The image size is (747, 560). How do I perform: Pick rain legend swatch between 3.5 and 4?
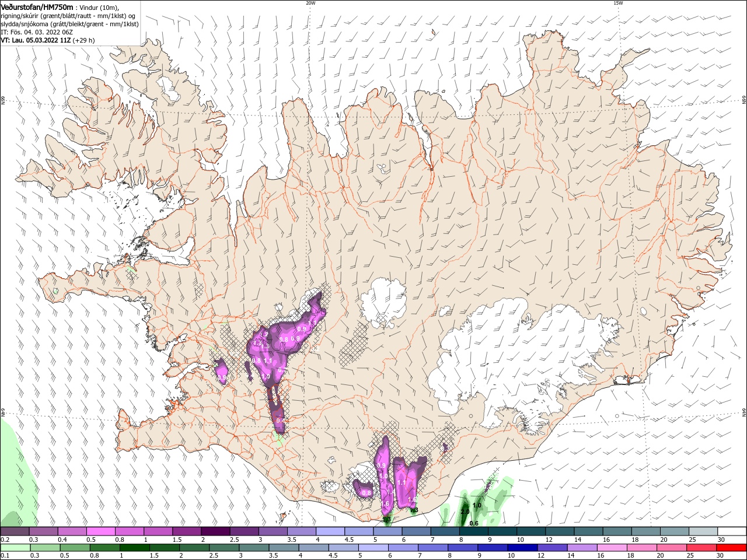(283, 548)
